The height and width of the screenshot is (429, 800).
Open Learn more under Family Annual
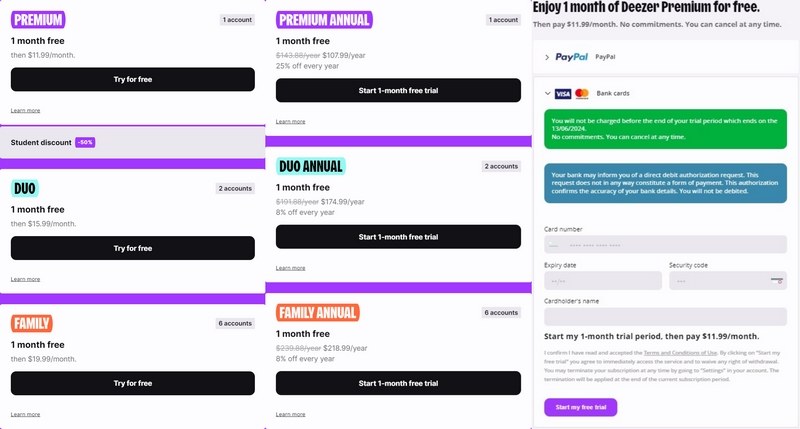point(291,414)
